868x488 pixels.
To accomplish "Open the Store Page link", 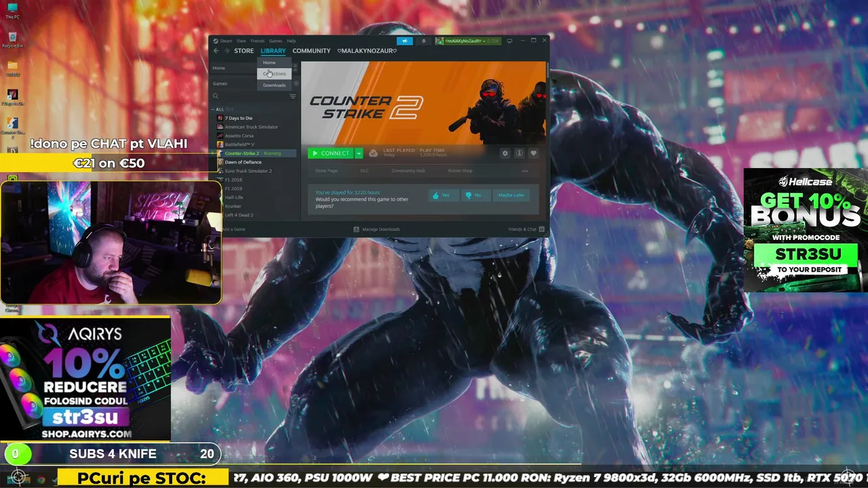I will click(x=326, y=171).
